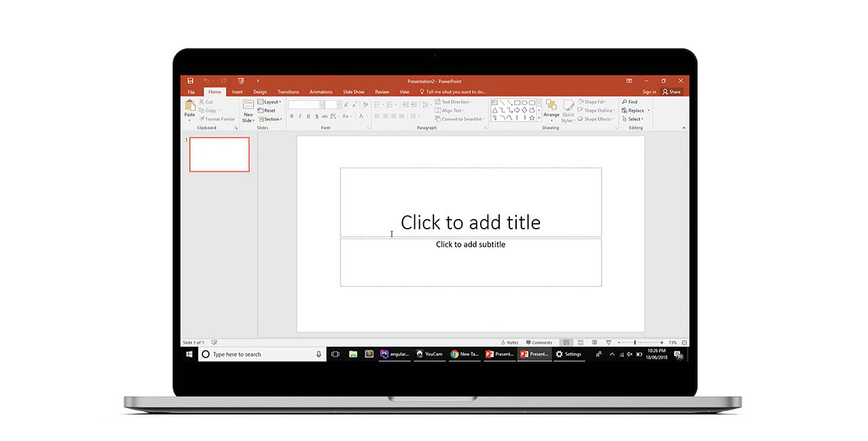868x441 pixels.
Task: Open the Section dropdown
Action: (272, 119)
